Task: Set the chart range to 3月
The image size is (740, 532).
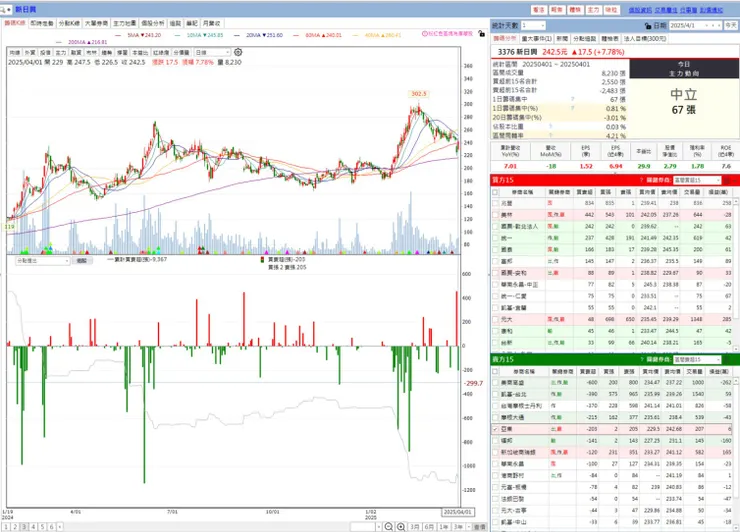Action: coord(415,527)
